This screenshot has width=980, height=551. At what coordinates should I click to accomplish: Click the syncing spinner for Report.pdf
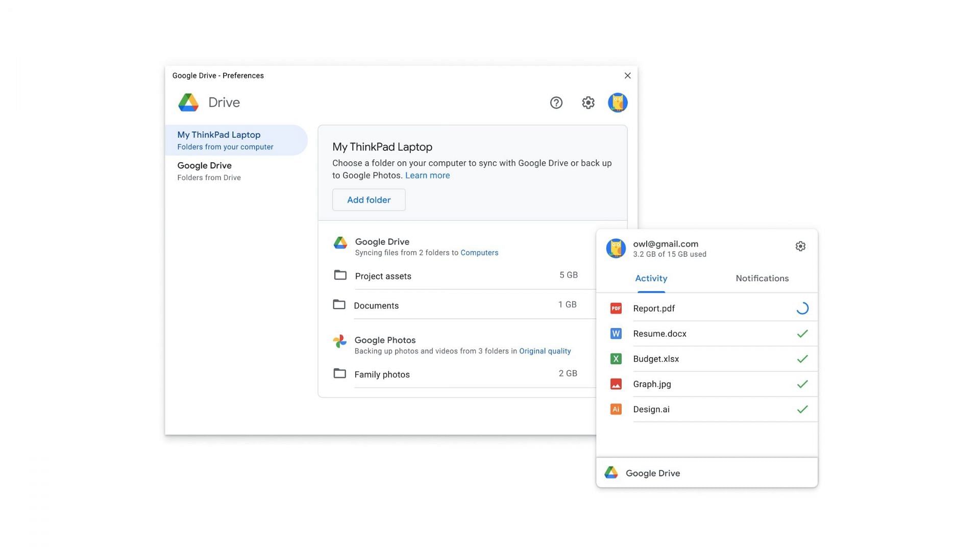click(x=802, y=308)
